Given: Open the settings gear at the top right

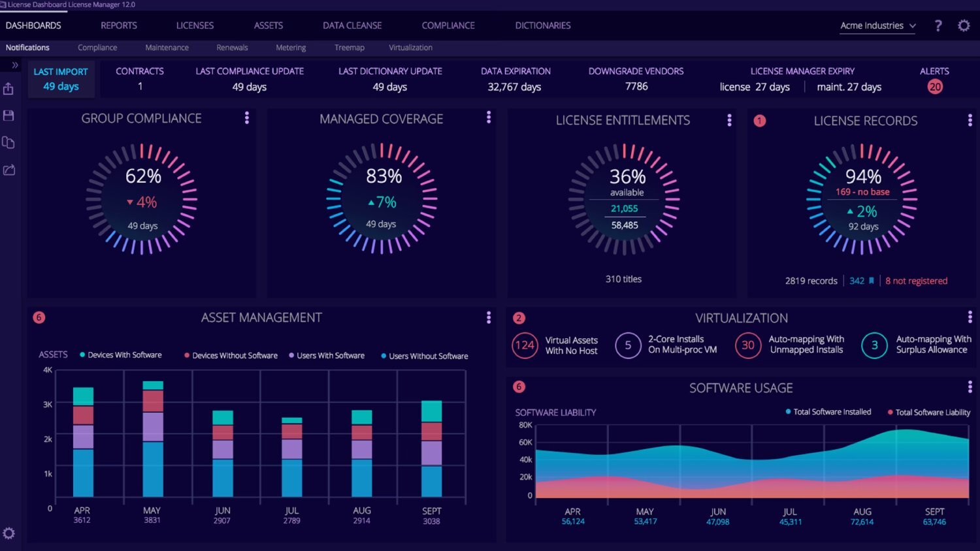Looking at the screenshot, I should click(964, 25).
